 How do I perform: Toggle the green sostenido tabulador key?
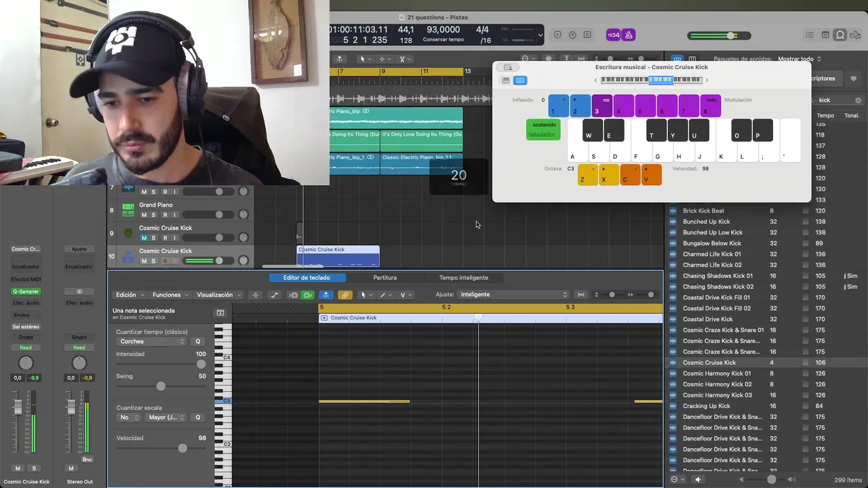[x=543, y=129]
